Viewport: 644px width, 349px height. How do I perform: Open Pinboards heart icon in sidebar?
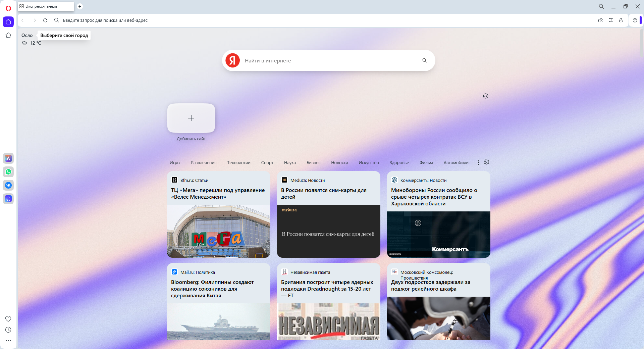tap(8, 319)
